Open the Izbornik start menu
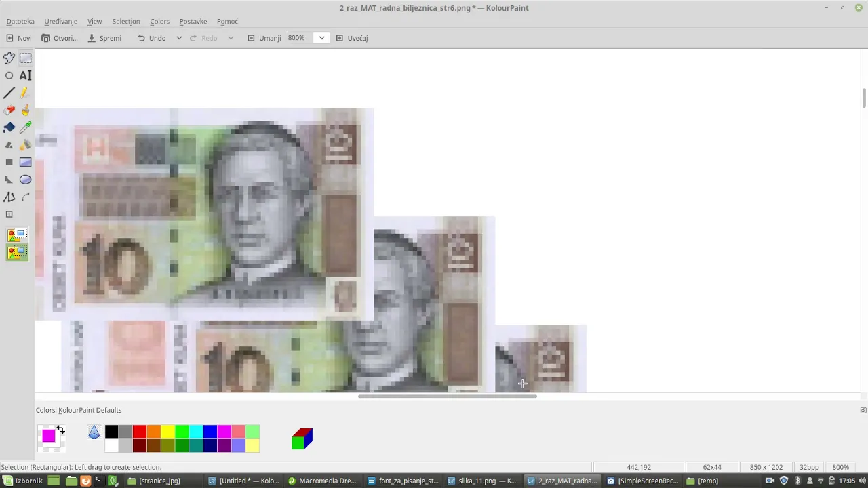This screenshot has height=488, width=868. pyautogui.click(x=23, y=481)
